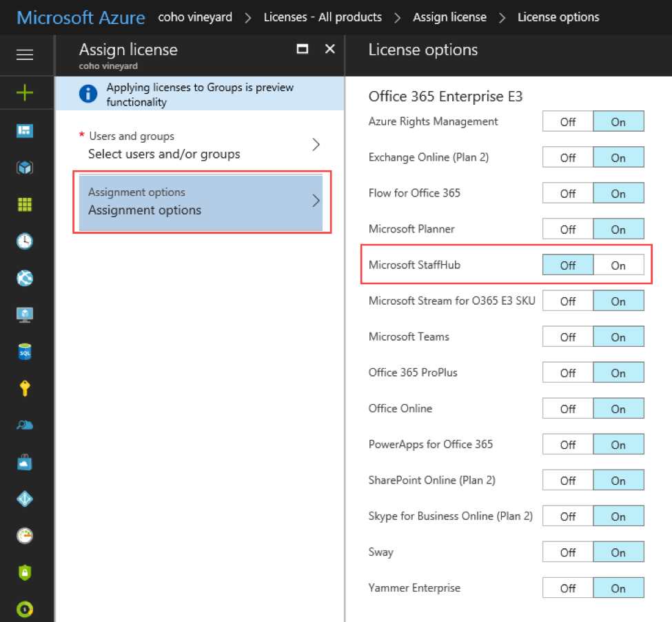672x622 pixels.
Task: Open the Recent clock icon
Action: (25, 241)
